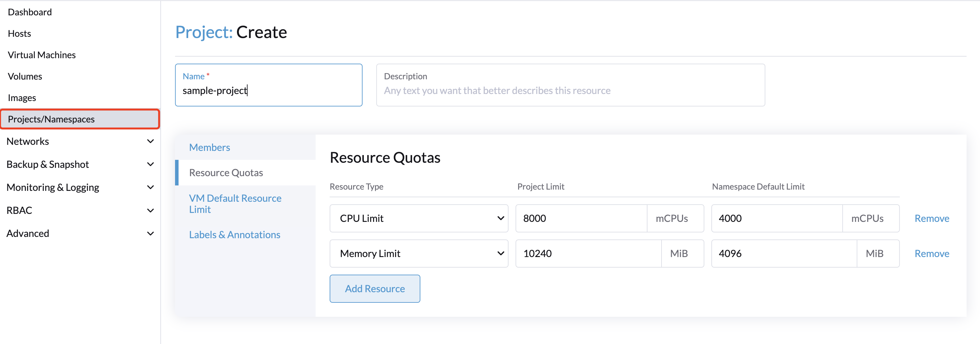The height and width of the screenshot is (344, 980).
Task: Go to Dashboard in the sidebar
Action: click(x=30, y=12)
